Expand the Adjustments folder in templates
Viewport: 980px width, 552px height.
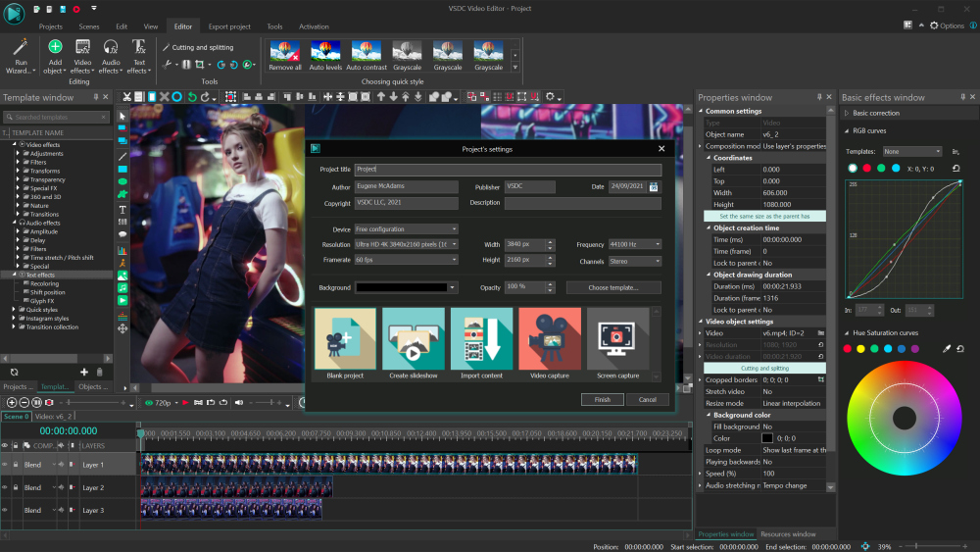[18, 153]
